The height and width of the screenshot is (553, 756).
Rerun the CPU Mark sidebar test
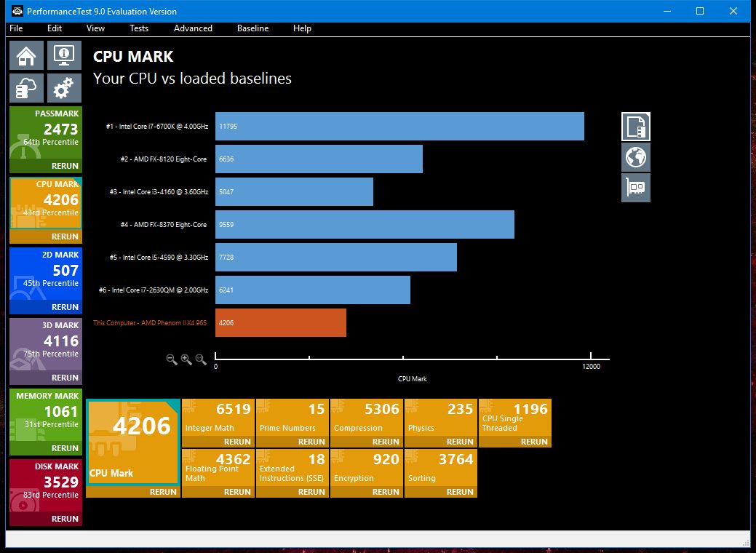[x=46, y=236]
